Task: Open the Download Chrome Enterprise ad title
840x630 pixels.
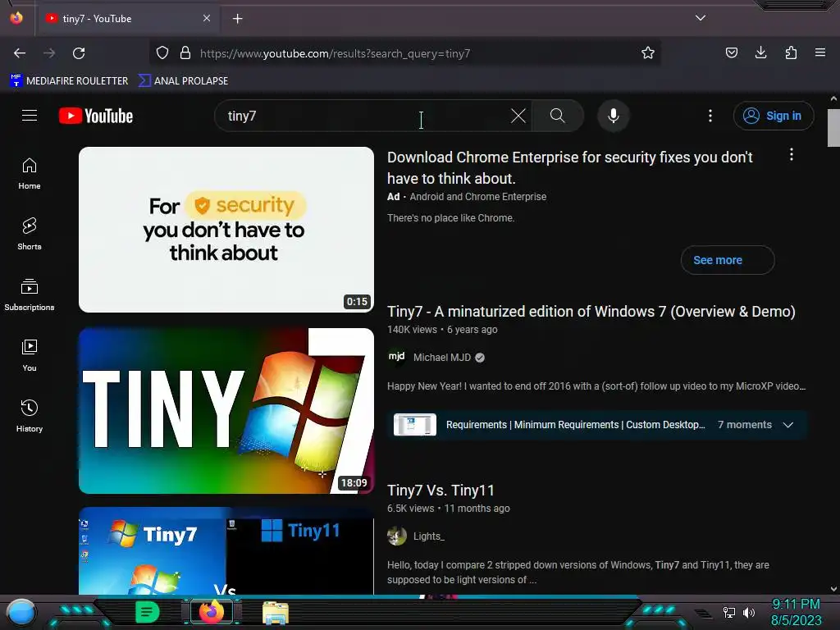Action: click(x=569, y=167)
